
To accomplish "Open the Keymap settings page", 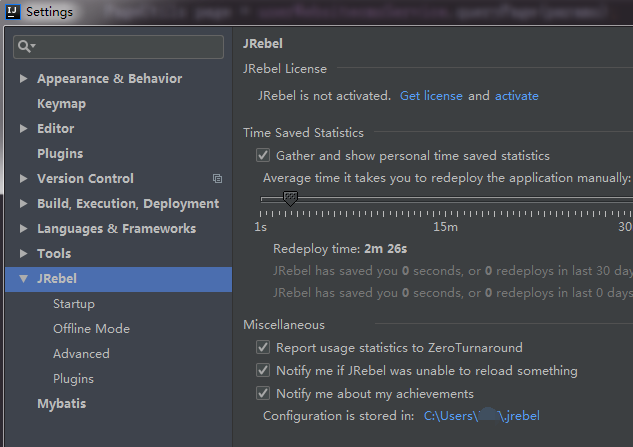I will (x=61, y=104).
